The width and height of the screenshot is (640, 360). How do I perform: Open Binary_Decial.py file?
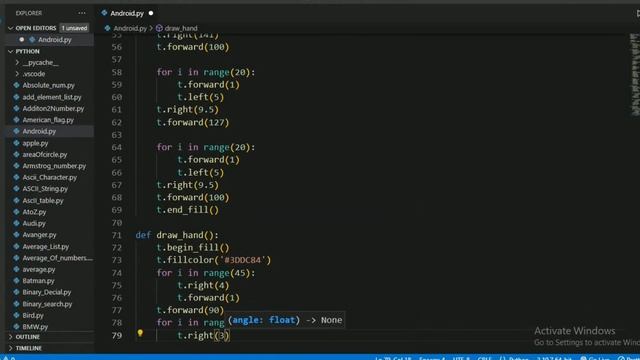pos(47,292)
